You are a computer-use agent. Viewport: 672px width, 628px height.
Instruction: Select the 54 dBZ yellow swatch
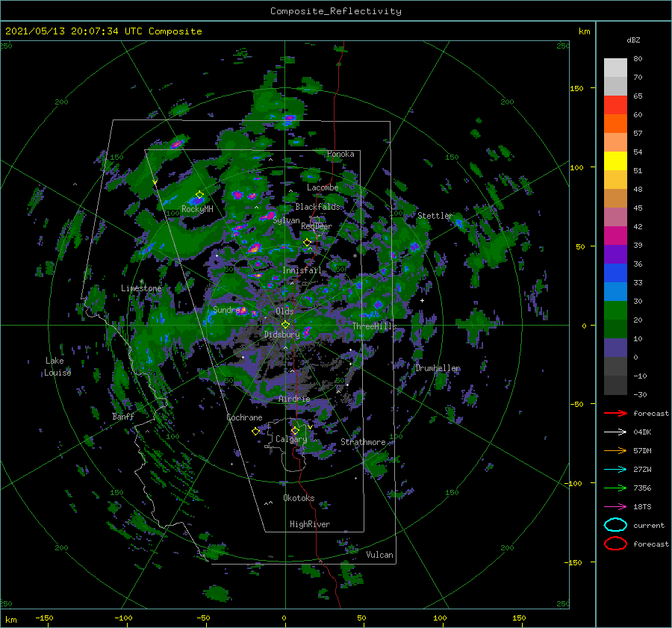615,161
